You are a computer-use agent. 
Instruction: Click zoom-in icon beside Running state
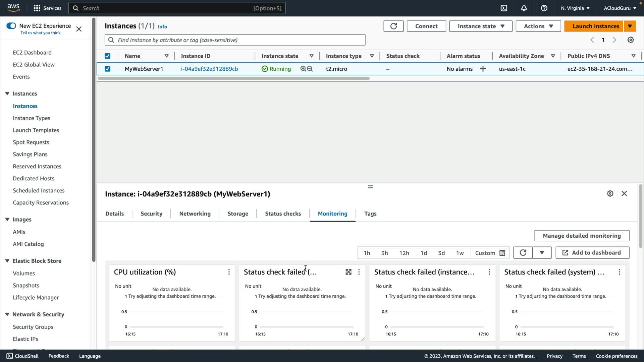(x=303, y=69)
